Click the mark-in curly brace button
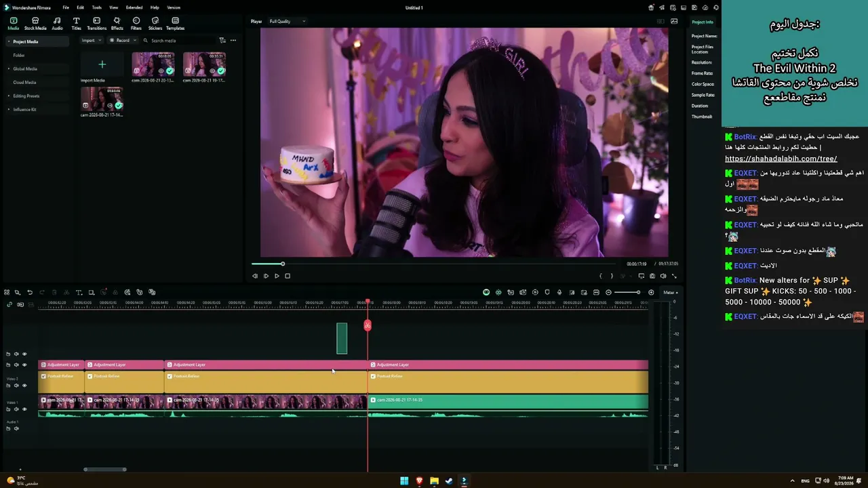 pos(601,276)
